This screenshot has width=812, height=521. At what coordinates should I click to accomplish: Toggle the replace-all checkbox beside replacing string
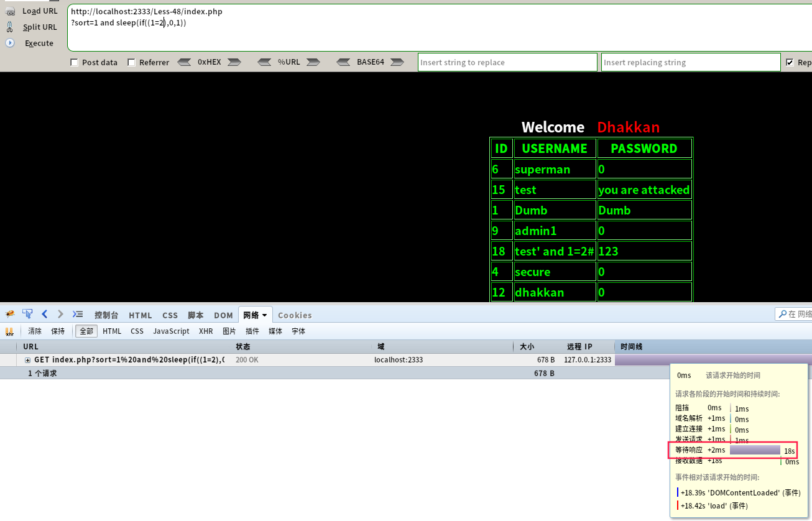790,62
